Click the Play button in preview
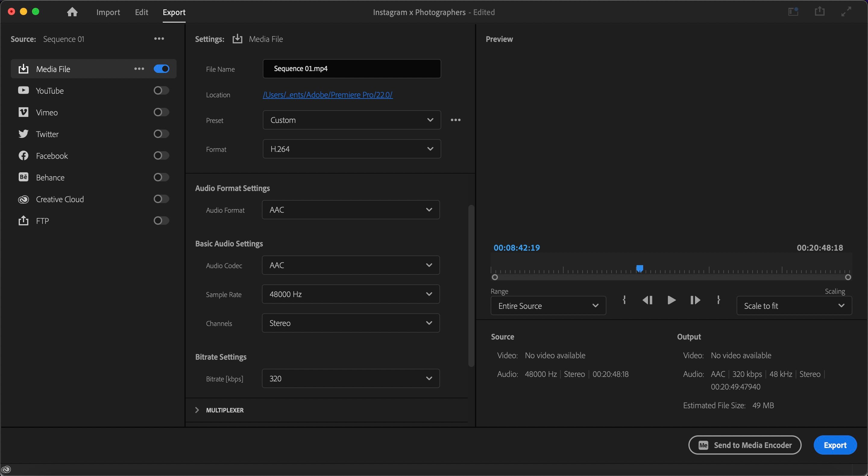Screen dimensions: 868x476 [671, 300]
